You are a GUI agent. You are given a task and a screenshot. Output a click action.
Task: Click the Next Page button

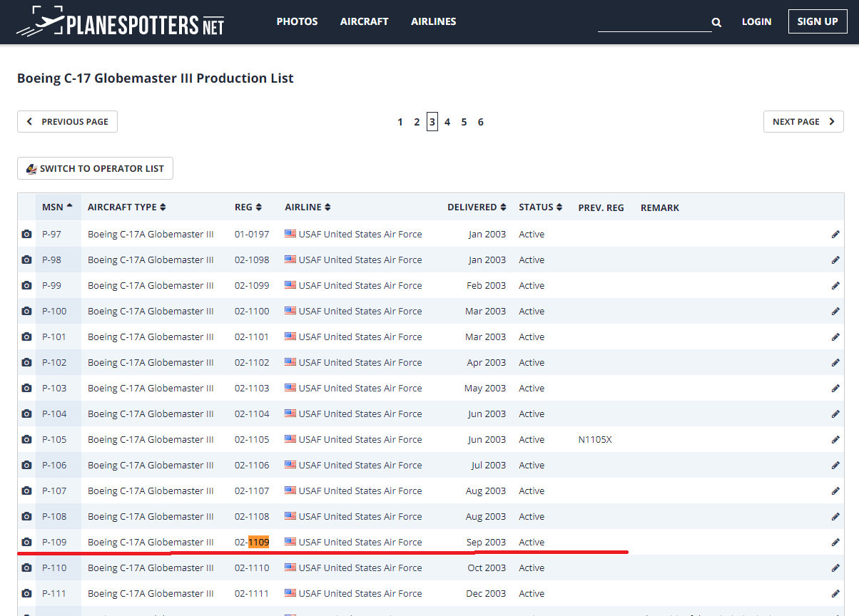803,122
